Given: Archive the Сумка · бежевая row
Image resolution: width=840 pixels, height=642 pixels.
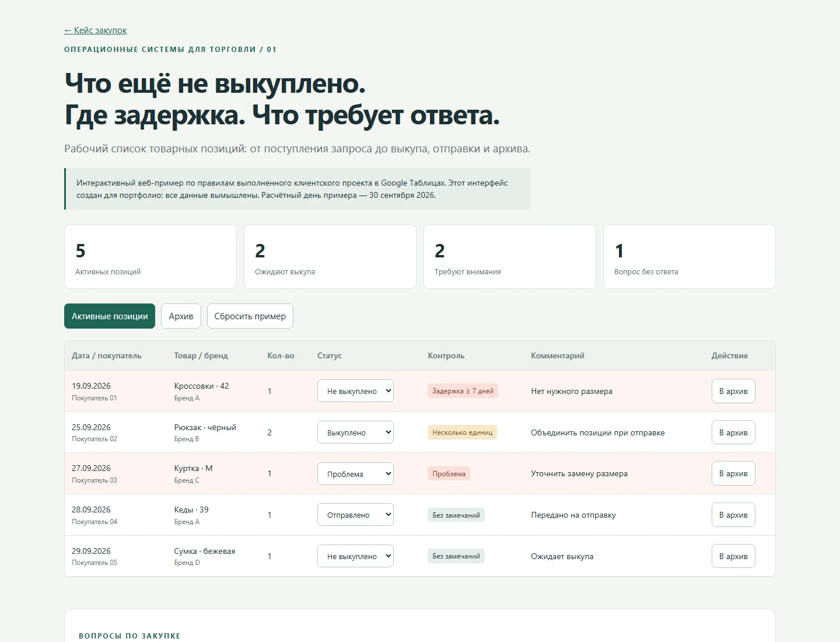Looking at the screenshot, I should click(x=733, y=556).
